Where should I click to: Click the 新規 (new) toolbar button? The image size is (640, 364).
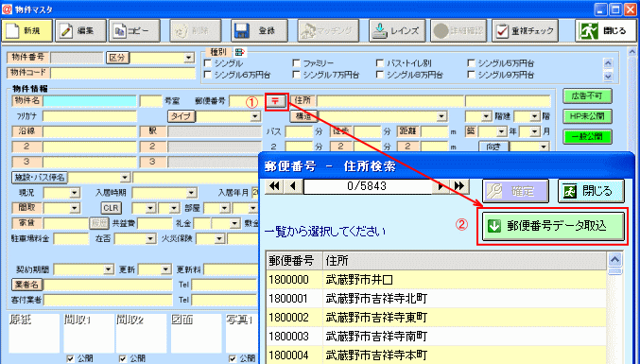pos(26,30)
